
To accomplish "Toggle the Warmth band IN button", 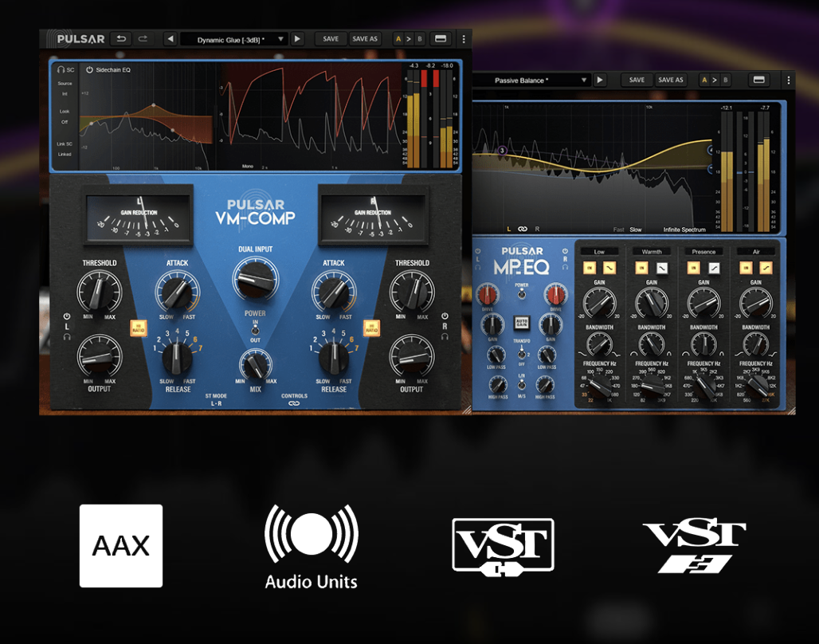I will [x=641, y=268].
